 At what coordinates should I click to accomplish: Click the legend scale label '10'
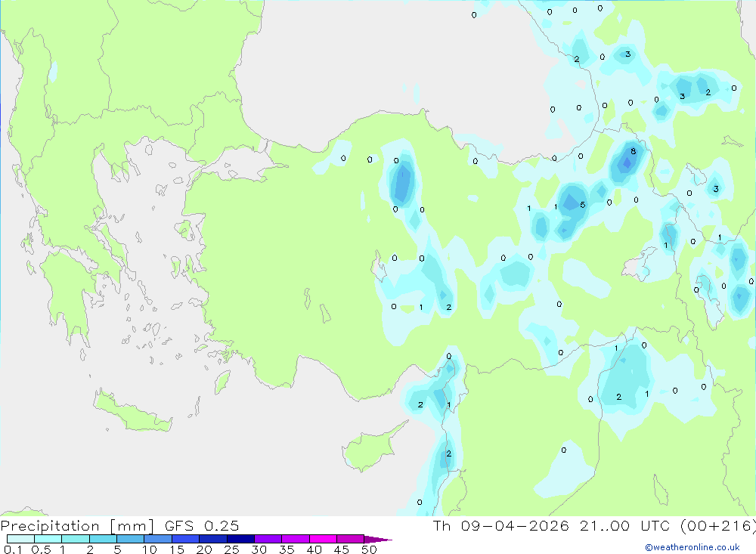(149, 549)
